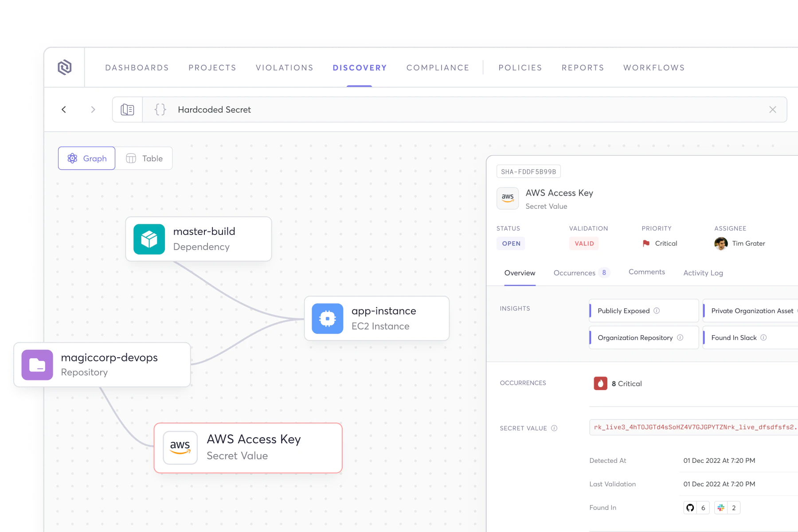798x532 pixels.
Task: Click info icon beside Publicly Exposed insight
Action: pos(657,311)
